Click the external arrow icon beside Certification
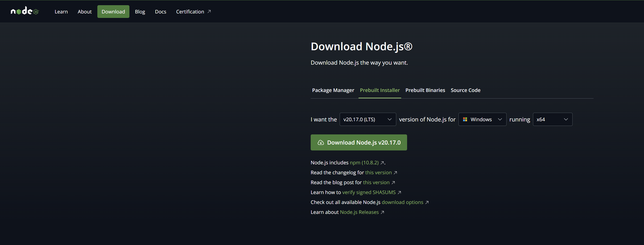The image size is (644, 245). click(x=209, y=12)
